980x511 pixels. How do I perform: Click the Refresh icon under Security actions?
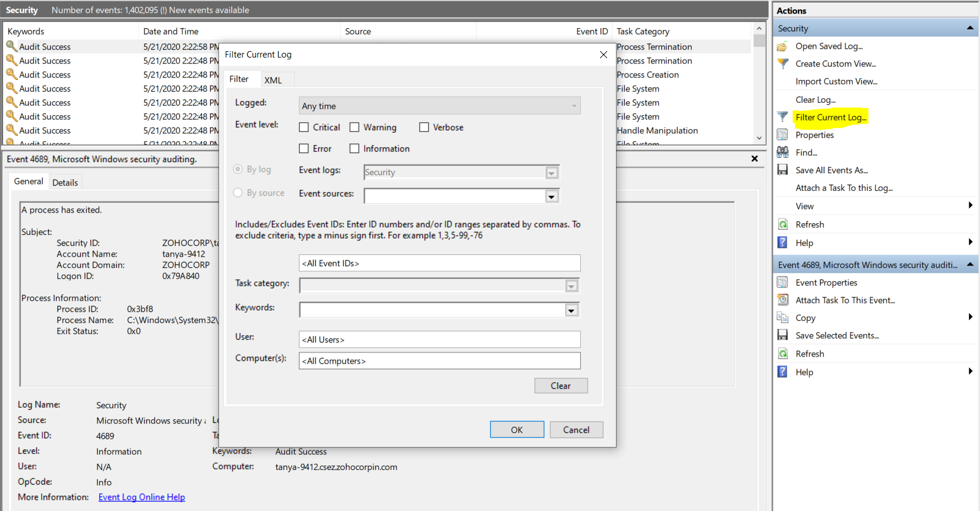tap(782, 224)
